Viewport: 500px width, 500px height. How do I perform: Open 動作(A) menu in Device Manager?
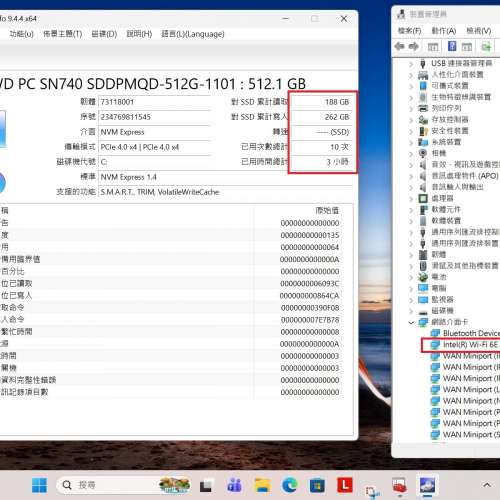click(444, 31)
